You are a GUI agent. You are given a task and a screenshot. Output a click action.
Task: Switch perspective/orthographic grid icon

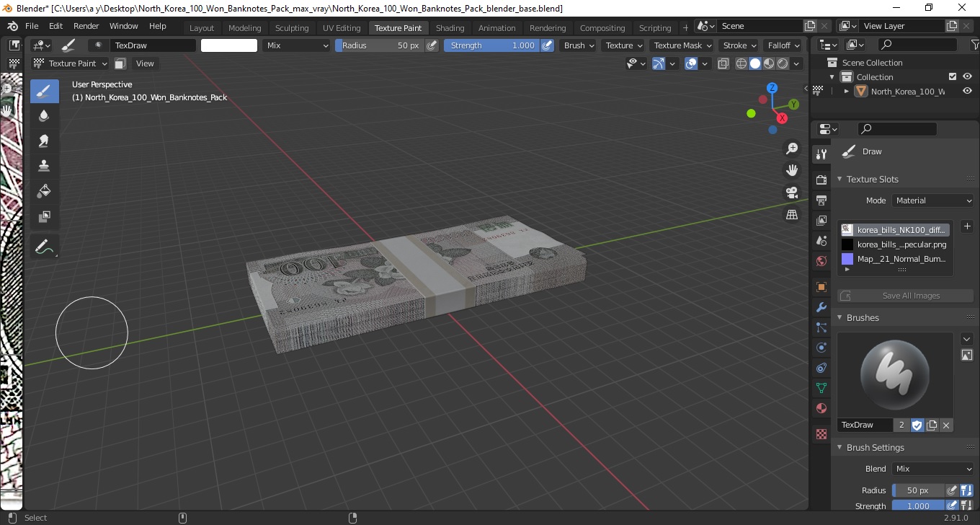pos(792,215)
